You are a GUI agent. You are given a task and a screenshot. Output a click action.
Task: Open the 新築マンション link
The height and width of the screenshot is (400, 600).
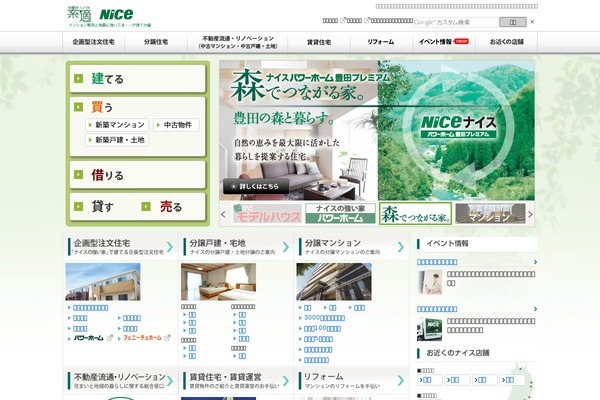117,125
